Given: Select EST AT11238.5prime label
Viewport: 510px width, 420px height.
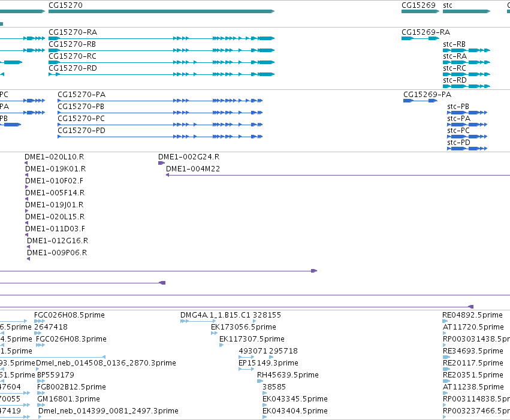Looking at the screenshot, I should (x=473, y=388).
